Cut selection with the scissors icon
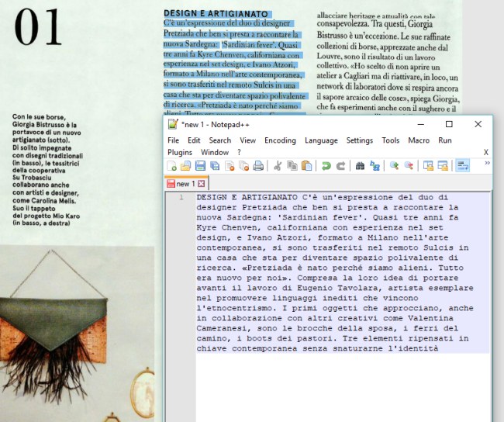Screen dimensions: 504x422 (x=278, y=166)
